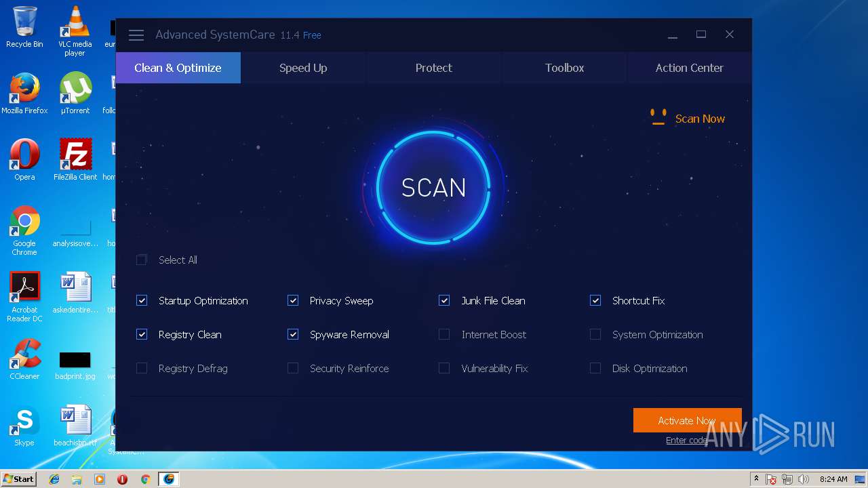Open the Speed Up tab

pyautogui.click(x=303, y=68)
